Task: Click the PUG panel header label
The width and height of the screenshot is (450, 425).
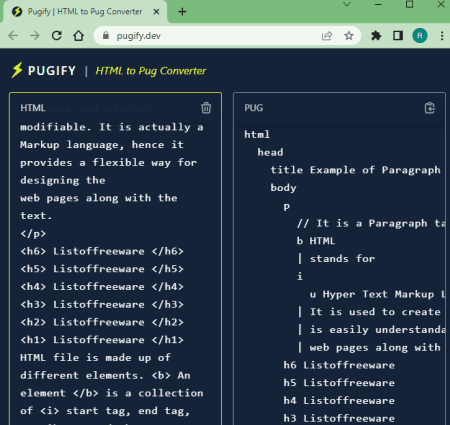Action: (x=254, y=108)
